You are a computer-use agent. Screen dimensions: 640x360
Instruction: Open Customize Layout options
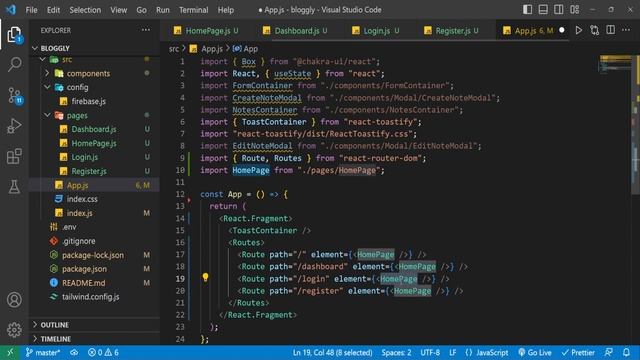575,9
